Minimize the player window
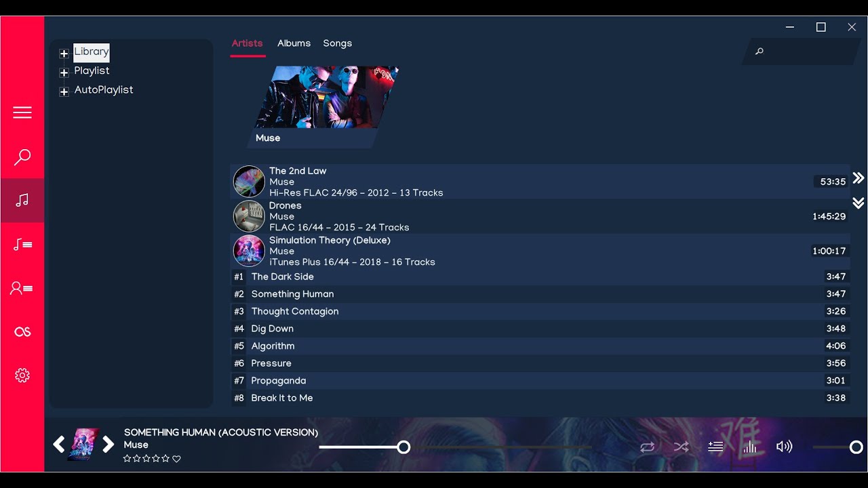This screenshot has height=488, width=868. (790, 27)
